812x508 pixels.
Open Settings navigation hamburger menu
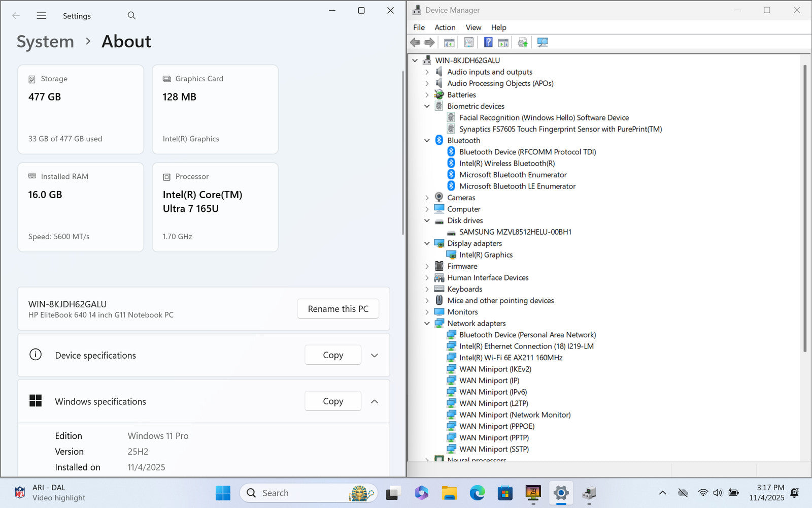pos(42,16)
